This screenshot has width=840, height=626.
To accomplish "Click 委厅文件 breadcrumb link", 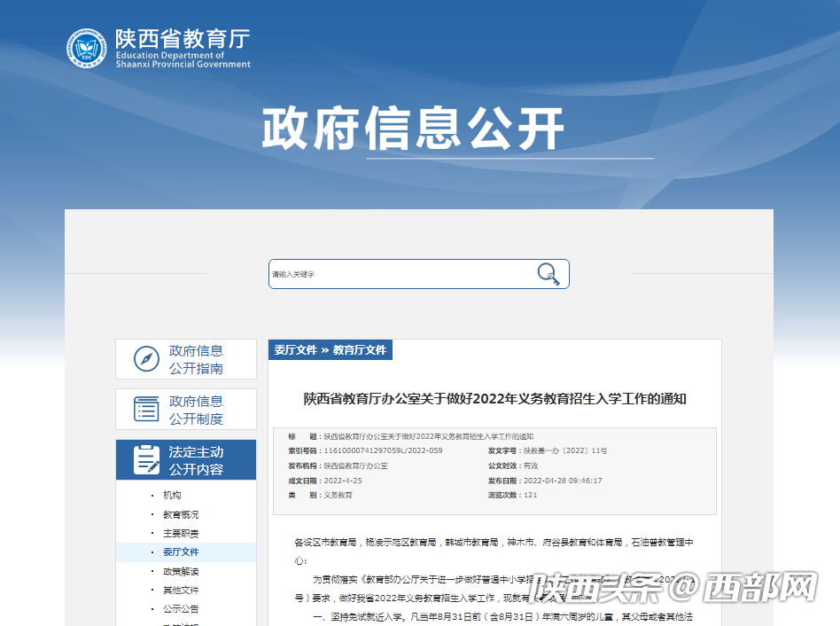I will [296, 350].
